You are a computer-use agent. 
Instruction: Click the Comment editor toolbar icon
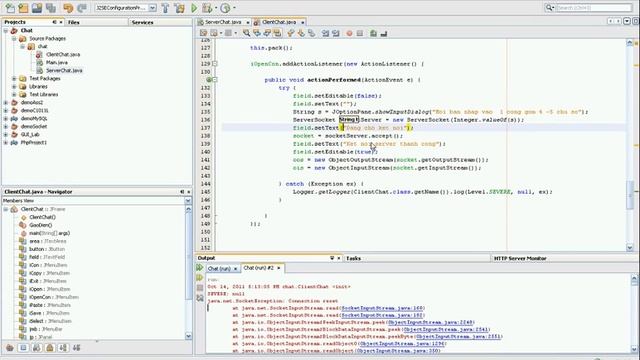(373, 33)
